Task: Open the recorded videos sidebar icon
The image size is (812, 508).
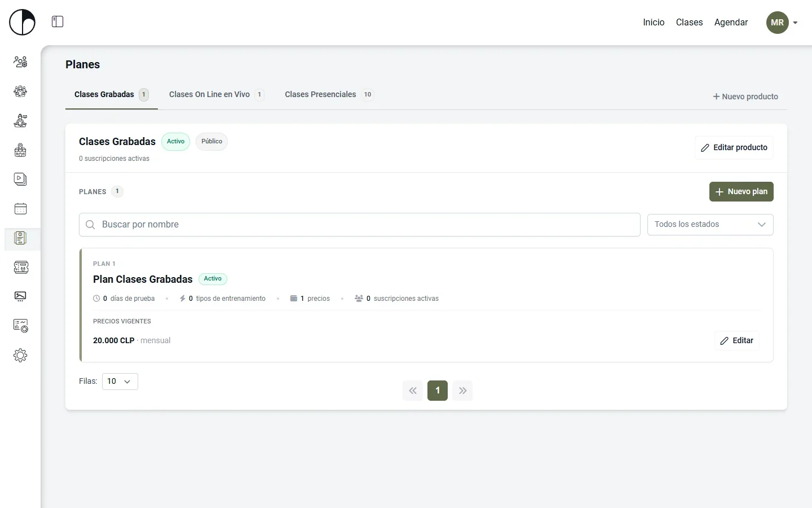Action: tap(20, 179)
